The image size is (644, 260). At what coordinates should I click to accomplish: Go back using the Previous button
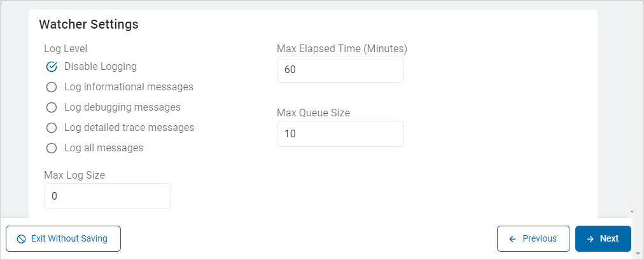(533, 239)
